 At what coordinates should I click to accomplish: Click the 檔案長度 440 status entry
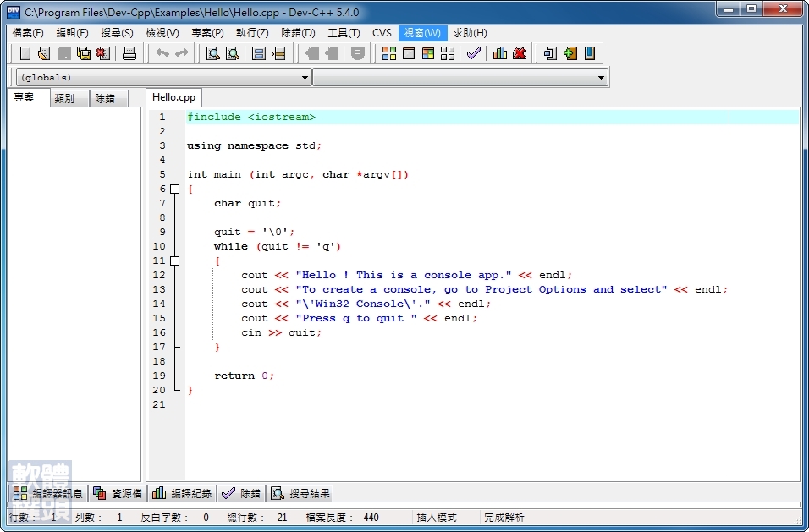[x=342, y=517]
